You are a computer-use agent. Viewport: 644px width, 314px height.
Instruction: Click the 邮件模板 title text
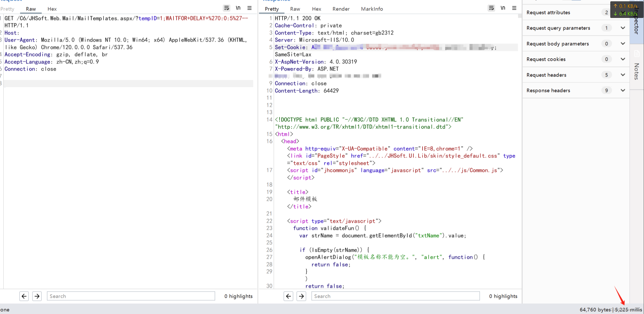point(305,199)
